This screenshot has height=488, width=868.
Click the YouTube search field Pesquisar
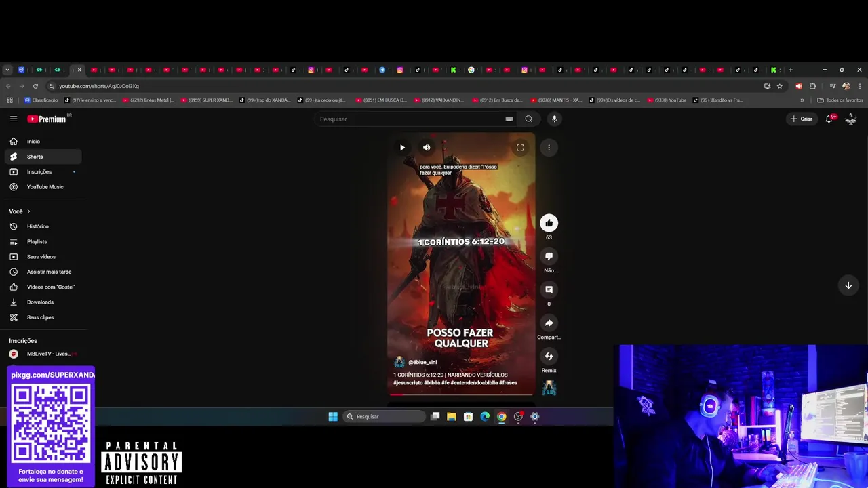[x=410, y=119]
